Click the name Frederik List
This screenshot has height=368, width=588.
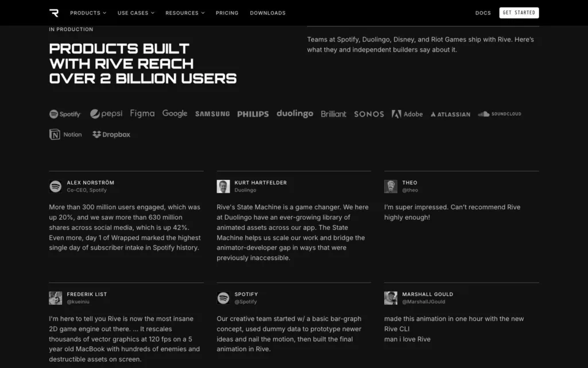pos(87,294)
